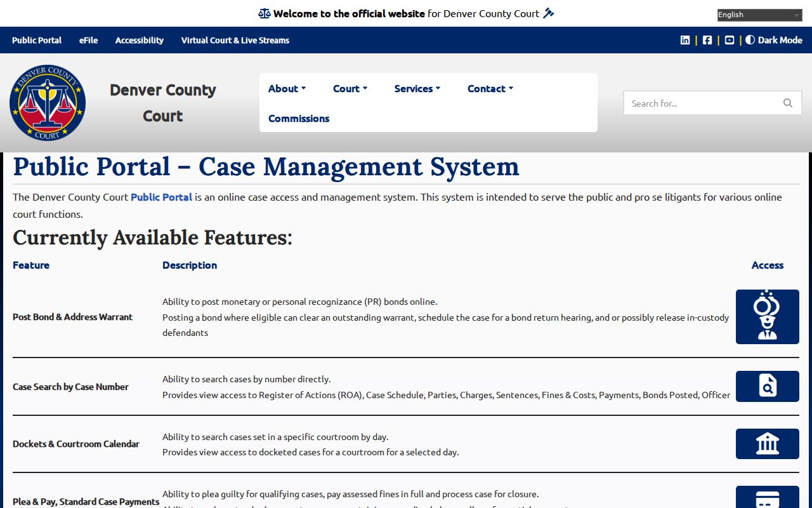Click the 'Case Search by Case Number' feature name
812x508 pixels.
[70, 387]
